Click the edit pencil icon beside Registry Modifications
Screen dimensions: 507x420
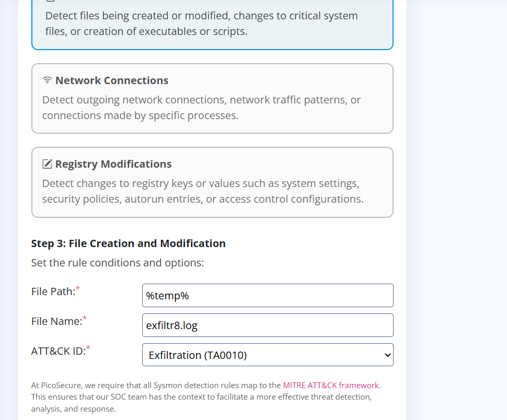pyautogui.click(x=48, y=164)
